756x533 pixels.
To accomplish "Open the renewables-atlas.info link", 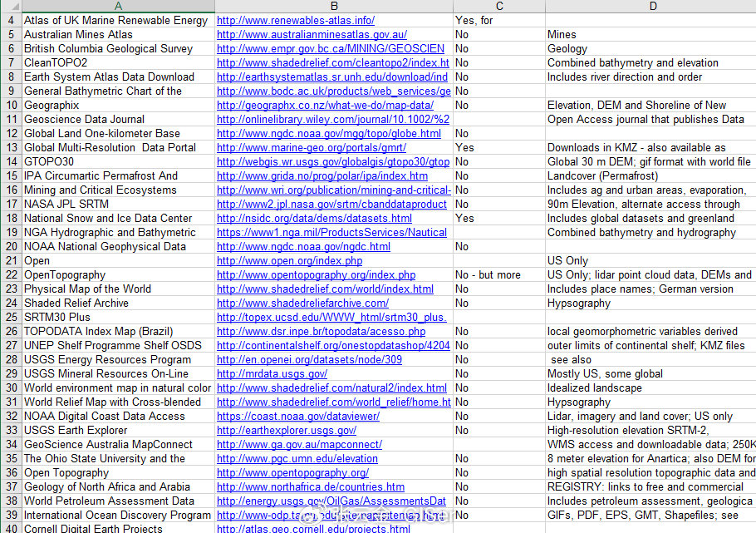I will coord(296,20).
